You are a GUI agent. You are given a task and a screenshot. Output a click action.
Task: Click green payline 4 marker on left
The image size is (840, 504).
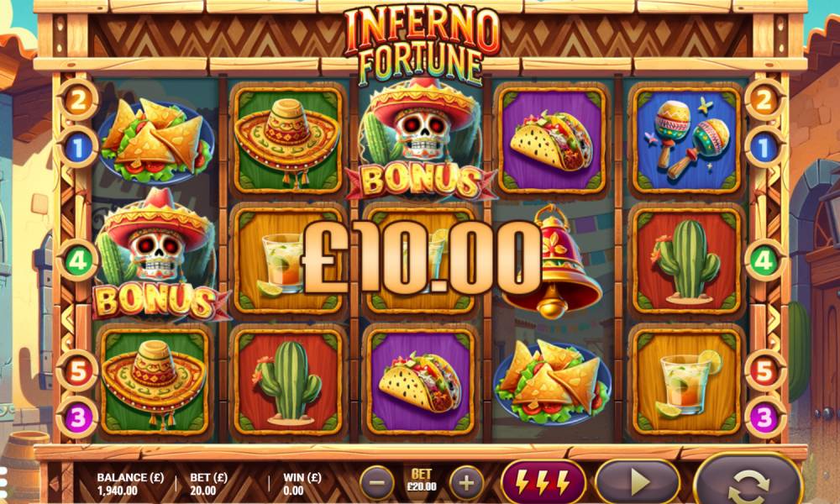[x=78, y=261]
